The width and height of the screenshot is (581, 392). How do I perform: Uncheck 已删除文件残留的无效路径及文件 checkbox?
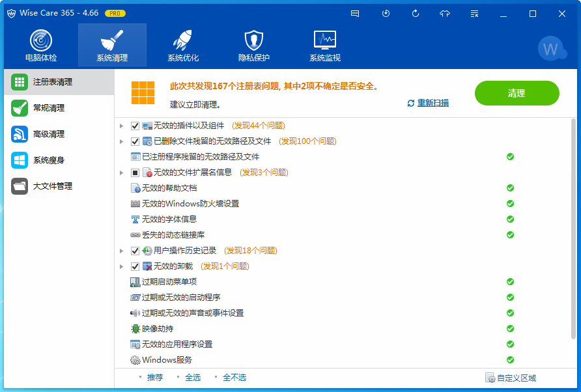(135, 141)
